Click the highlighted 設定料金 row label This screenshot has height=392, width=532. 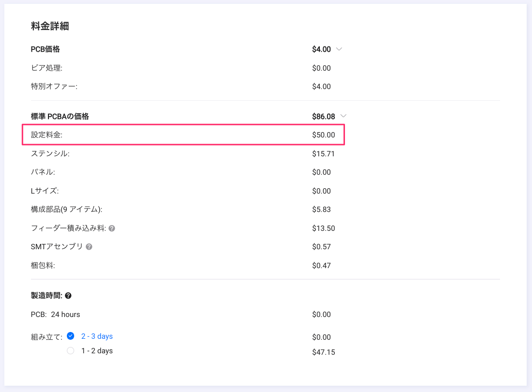point(47,135)
